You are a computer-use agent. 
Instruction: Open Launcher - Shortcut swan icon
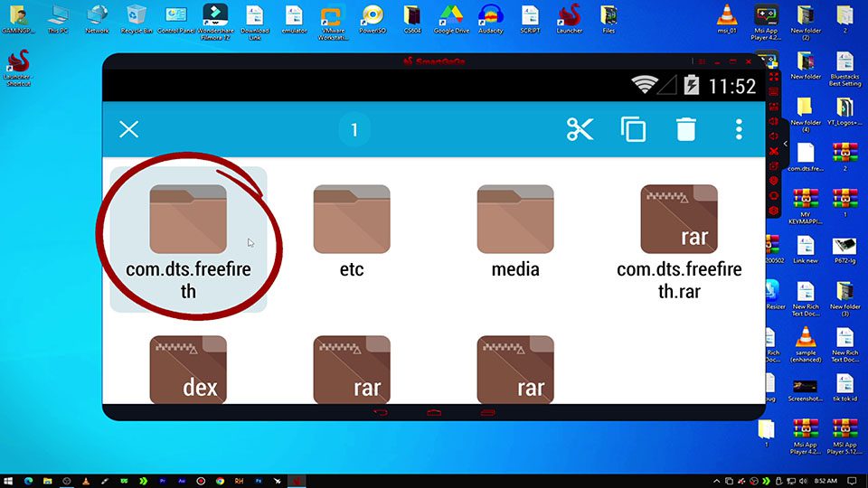pyautogui.click(x=18, y=68)
